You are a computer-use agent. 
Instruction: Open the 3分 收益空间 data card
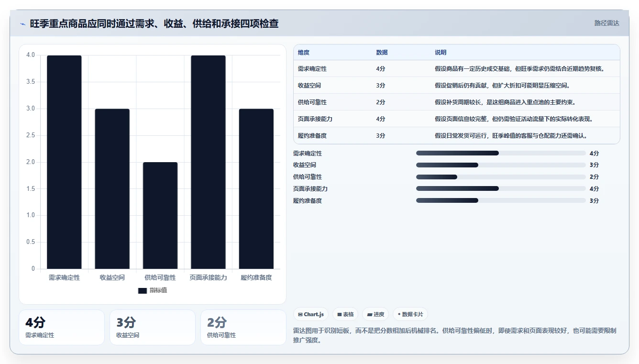pyautogui.click(x=153, y=327)
